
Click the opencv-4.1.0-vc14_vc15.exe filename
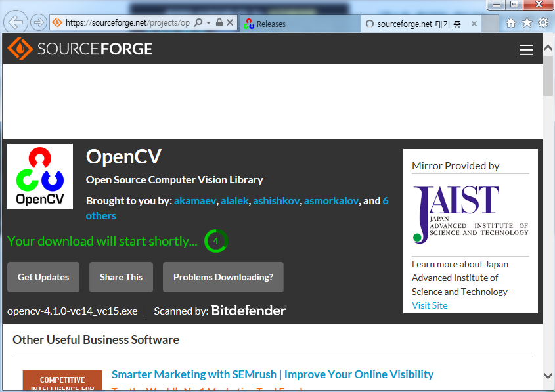pos(72,311)
